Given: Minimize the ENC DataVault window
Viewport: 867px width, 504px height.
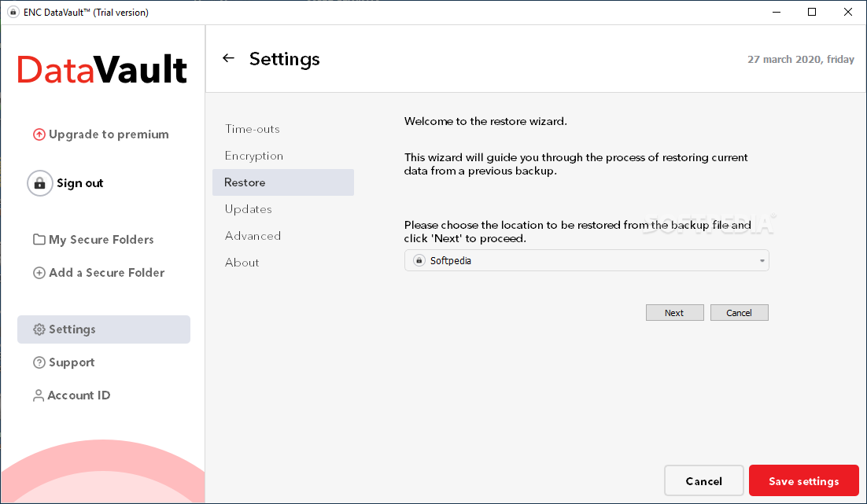Looking at the screenshot, I should tap(777, 12).
